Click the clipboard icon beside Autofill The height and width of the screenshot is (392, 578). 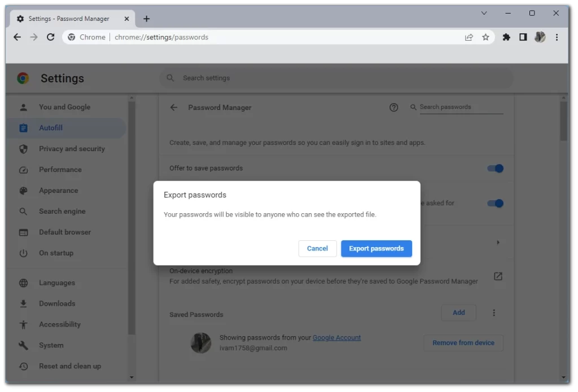tap(23, 128)
